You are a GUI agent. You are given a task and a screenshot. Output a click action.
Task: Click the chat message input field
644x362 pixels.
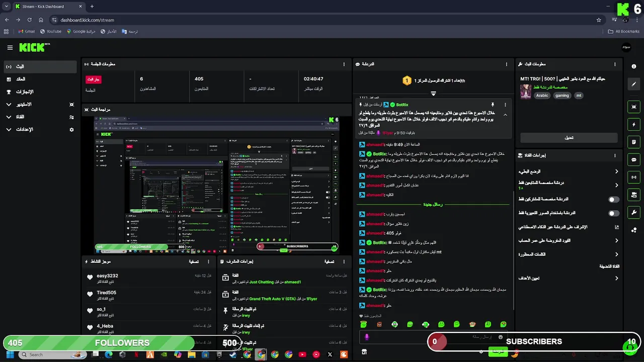[433, 337]
